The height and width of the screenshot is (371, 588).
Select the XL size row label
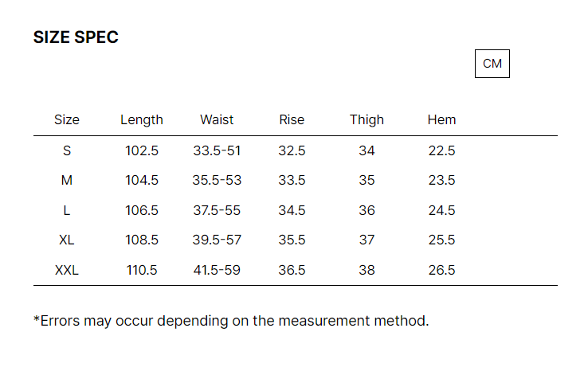[67, 240]
